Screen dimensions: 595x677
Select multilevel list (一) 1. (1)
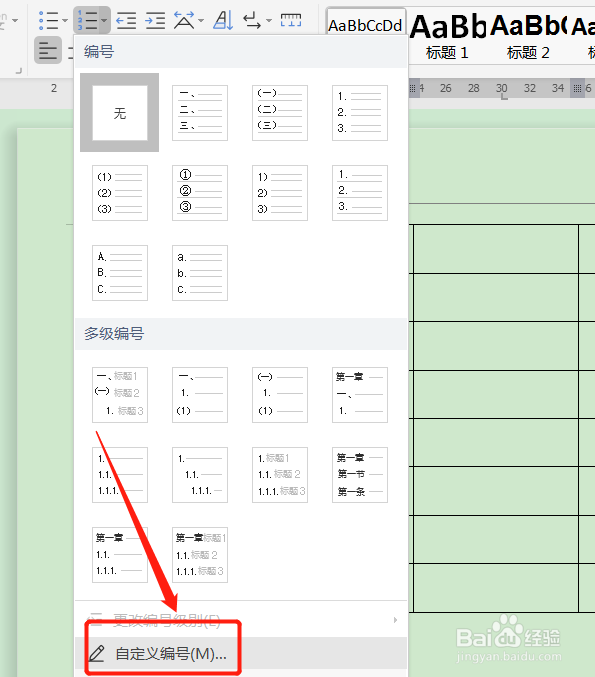coord(280,395)
